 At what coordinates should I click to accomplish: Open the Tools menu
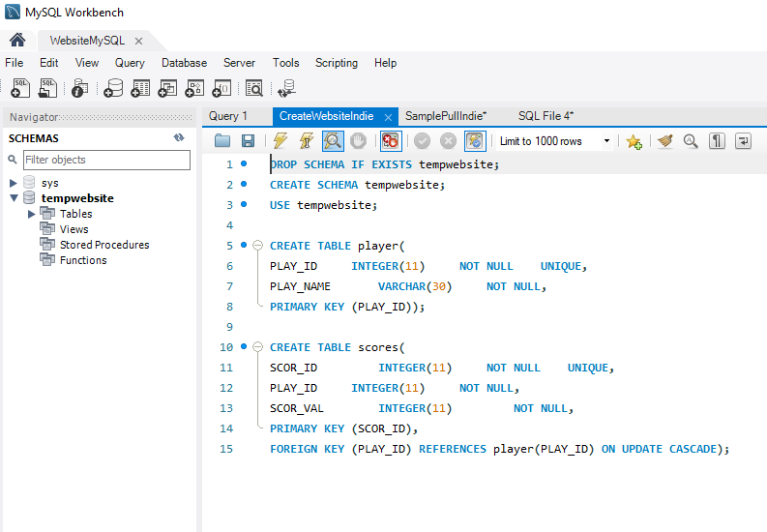[285, 63]
